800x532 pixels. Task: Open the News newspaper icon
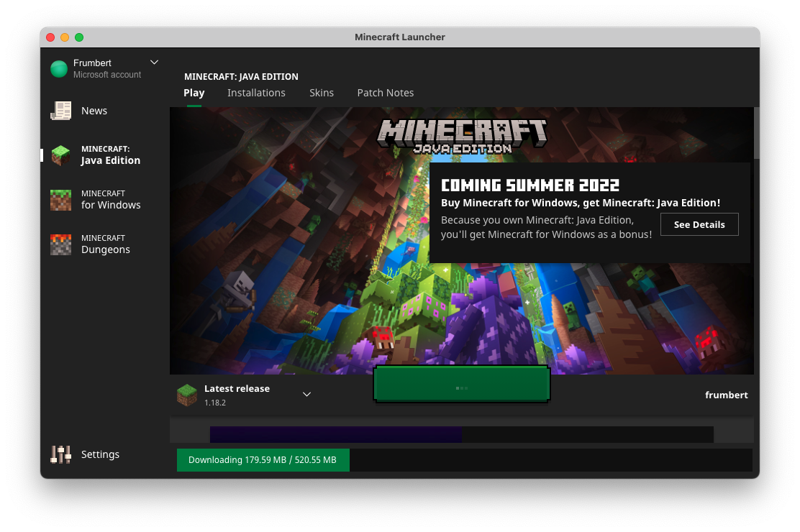tap(60, 111)
